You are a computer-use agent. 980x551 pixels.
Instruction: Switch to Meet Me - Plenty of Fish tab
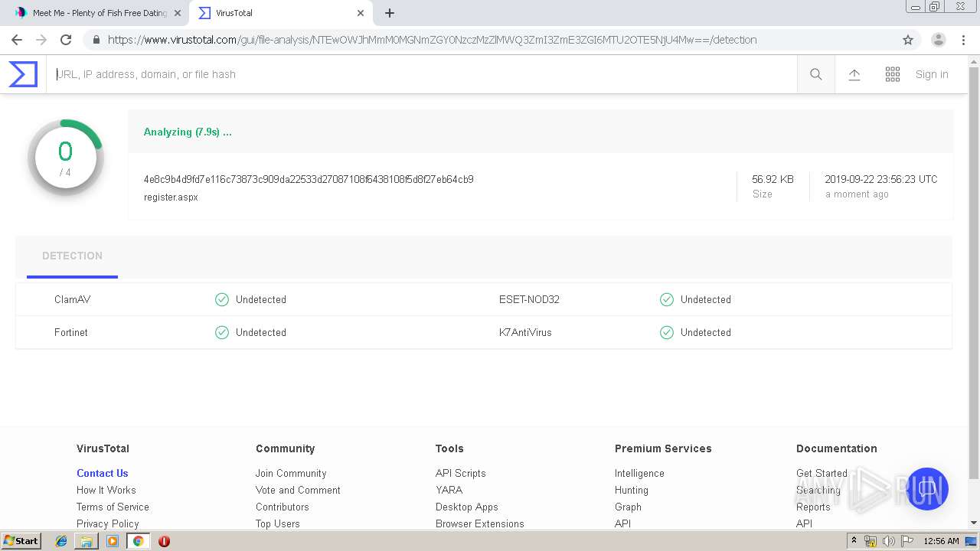pos(100,13)
